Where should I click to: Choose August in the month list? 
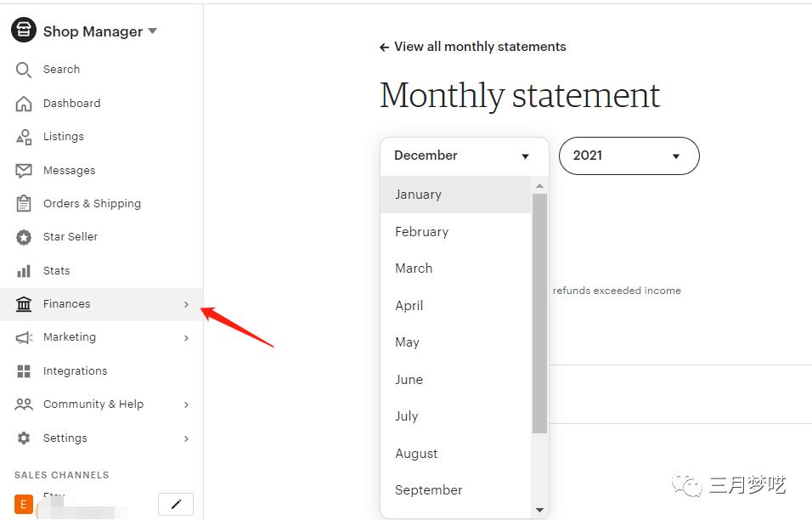pos(416,454)
